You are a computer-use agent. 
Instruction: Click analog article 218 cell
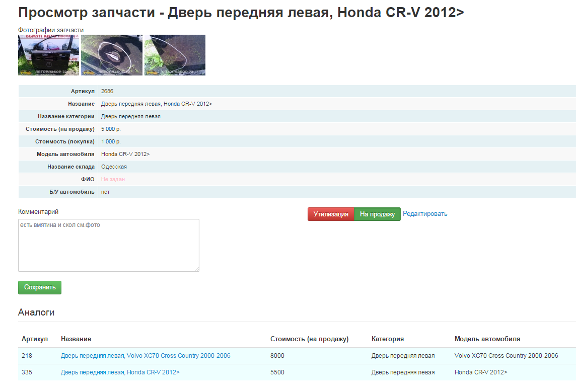tap(27, 356)
